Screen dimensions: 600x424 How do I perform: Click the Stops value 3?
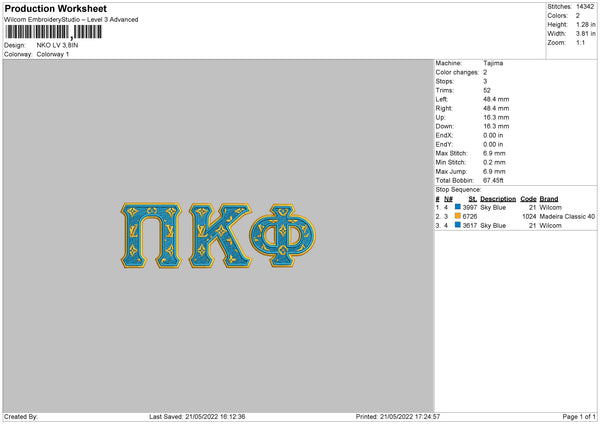click(485, 81)
